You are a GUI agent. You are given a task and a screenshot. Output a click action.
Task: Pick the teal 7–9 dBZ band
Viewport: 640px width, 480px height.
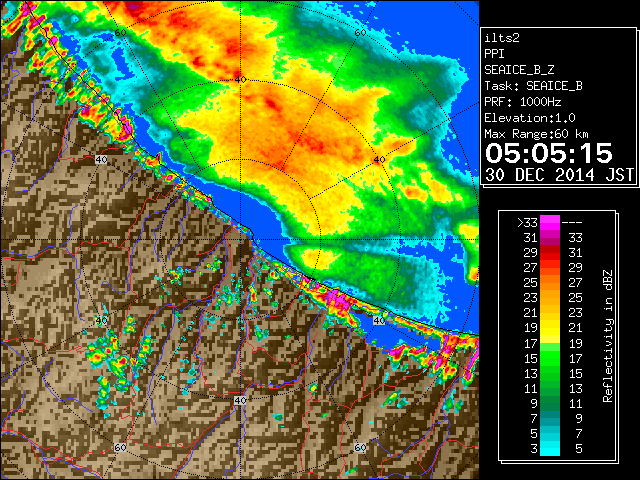[550, 418]
